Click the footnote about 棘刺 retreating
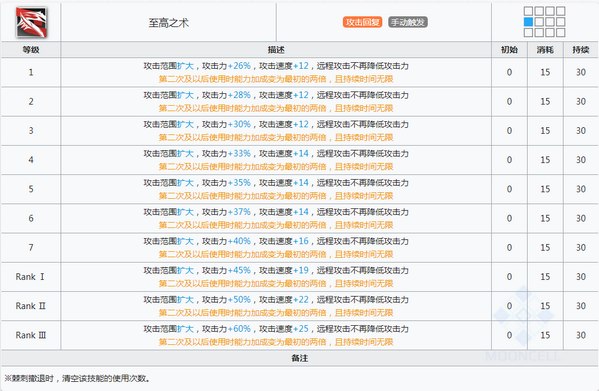The width and height of the screenshot is (599, 391). 78,378
